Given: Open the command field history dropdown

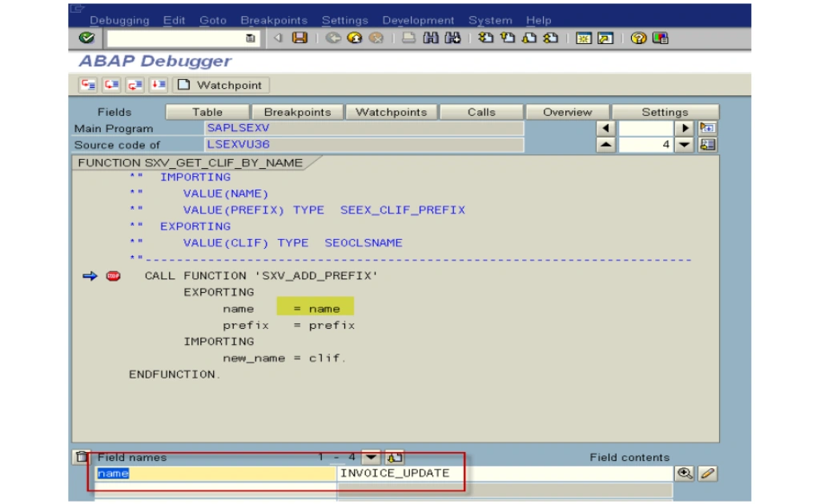Looking at the screenshot, I should pos(251,38).
